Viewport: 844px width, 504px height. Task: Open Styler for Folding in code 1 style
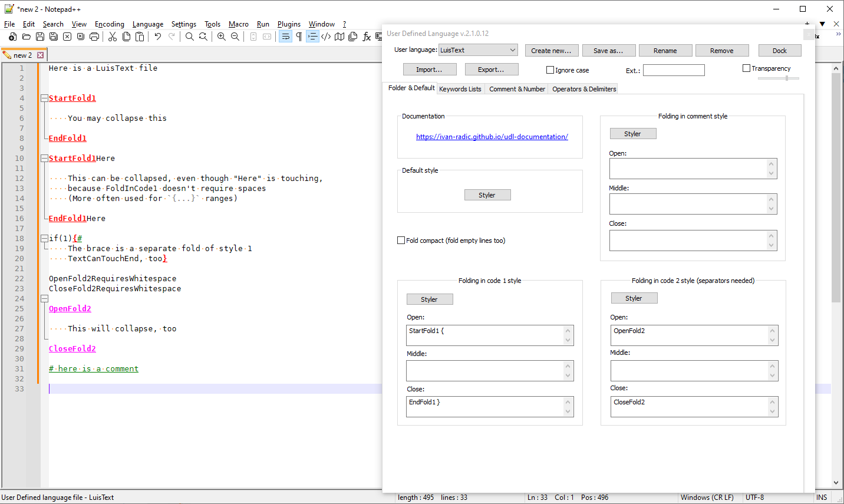click(429, 299)
